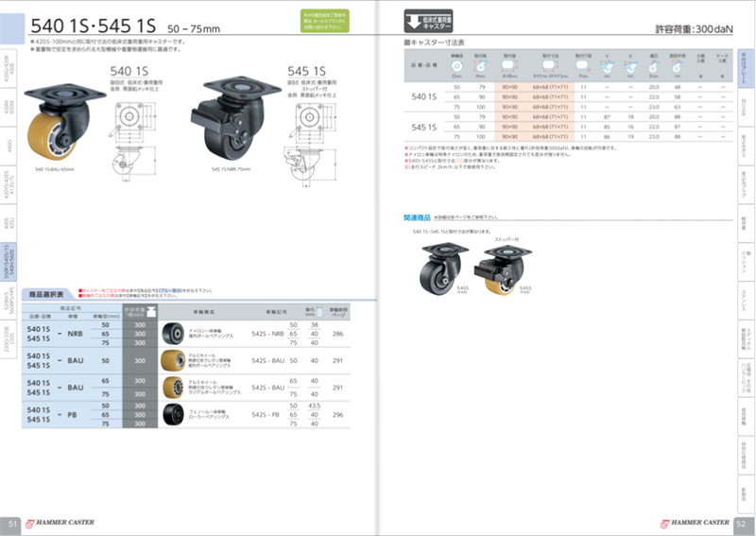Click the 540 1S technical drawing
Screen dimensions: 756x536
132,143
